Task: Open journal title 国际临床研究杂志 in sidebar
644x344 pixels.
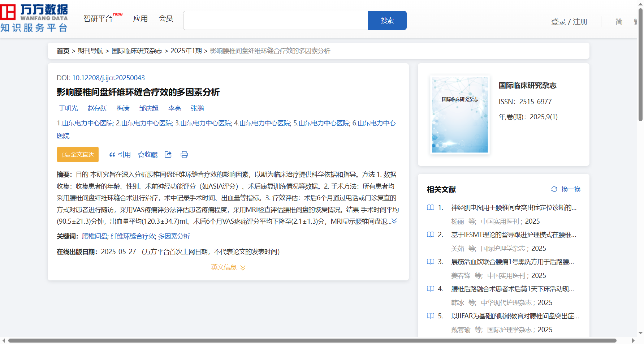Action: click(527, 85)
